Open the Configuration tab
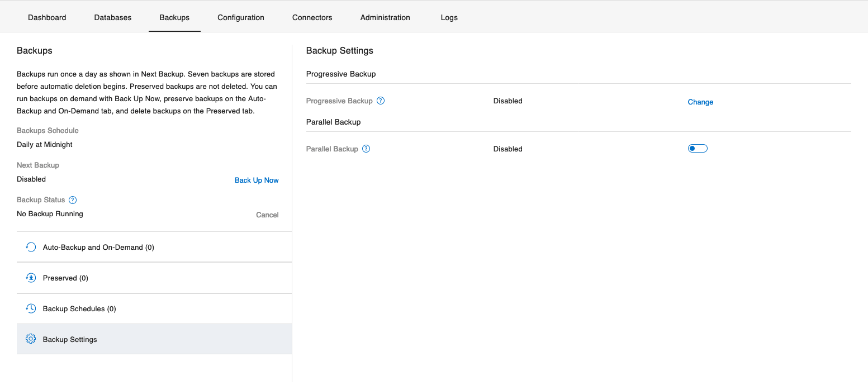This screenshot has height=385, width=868. pyautogui.click(x=241, y=17)
